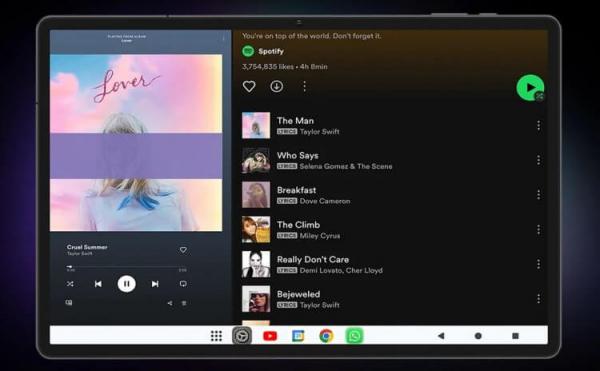Viewport: 600px width, 371px height.
Task: Go back to the previous track
Action: coord(98,284)
